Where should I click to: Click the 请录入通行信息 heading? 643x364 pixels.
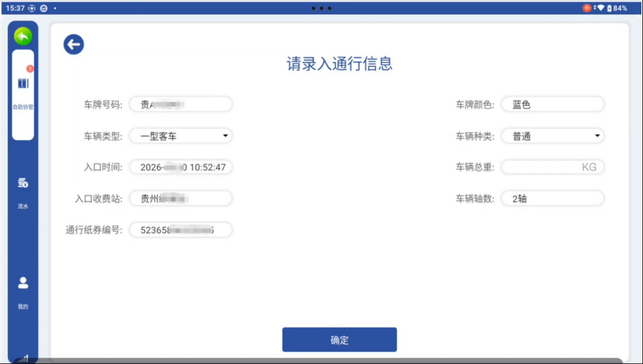[340, 63]
